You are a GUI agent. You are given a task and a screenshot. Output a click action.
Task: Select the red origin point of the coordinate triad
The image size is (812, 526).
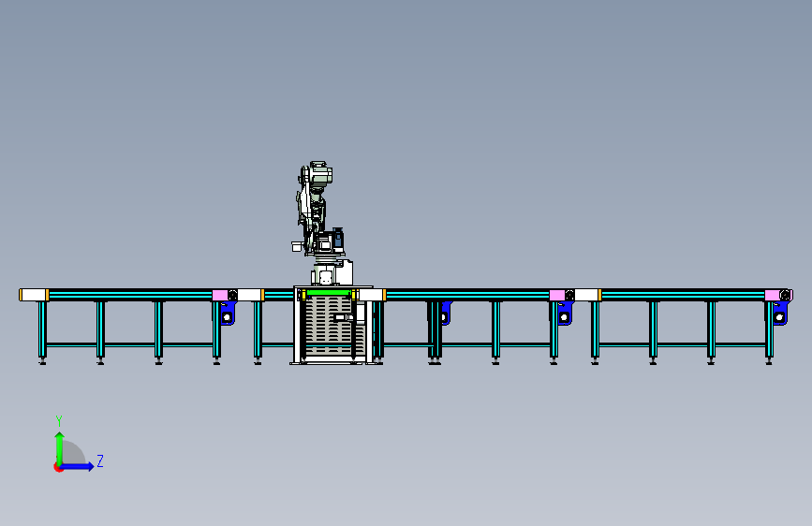(x=58, y=467)
